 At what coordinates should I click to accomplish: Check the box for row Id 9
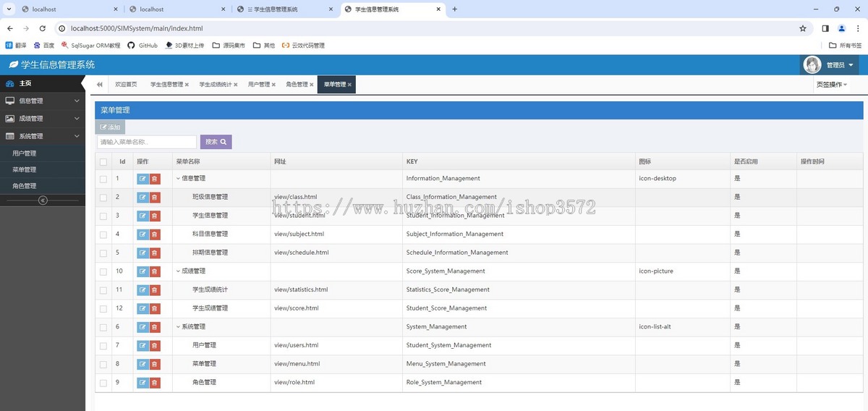coord(103,383)
